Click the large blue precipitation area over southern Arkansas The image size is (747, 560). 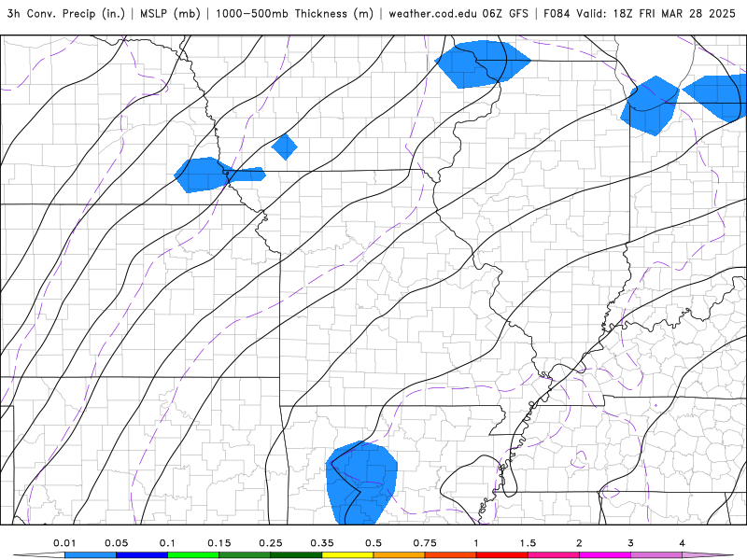tap(361, 483)
